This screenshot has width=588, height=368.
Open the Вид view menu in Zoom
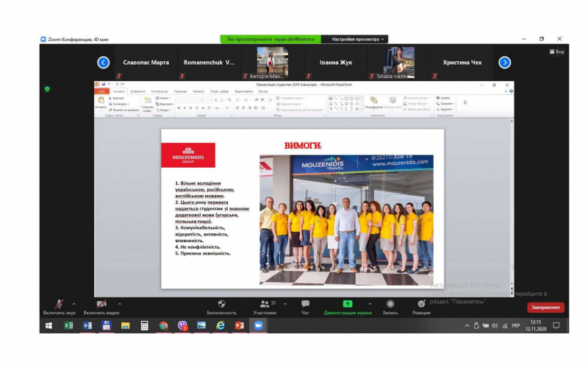pos(557,52)
